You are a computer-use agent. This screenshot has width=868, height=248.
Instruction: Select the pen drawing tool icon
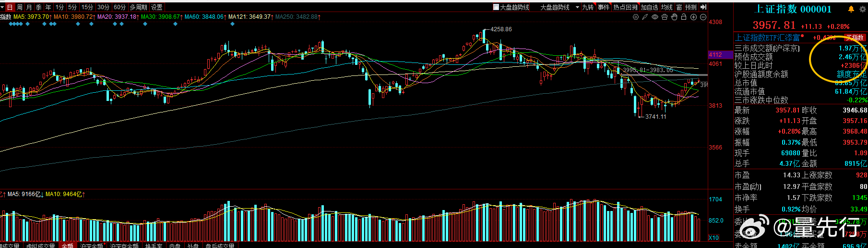point(645,17)
